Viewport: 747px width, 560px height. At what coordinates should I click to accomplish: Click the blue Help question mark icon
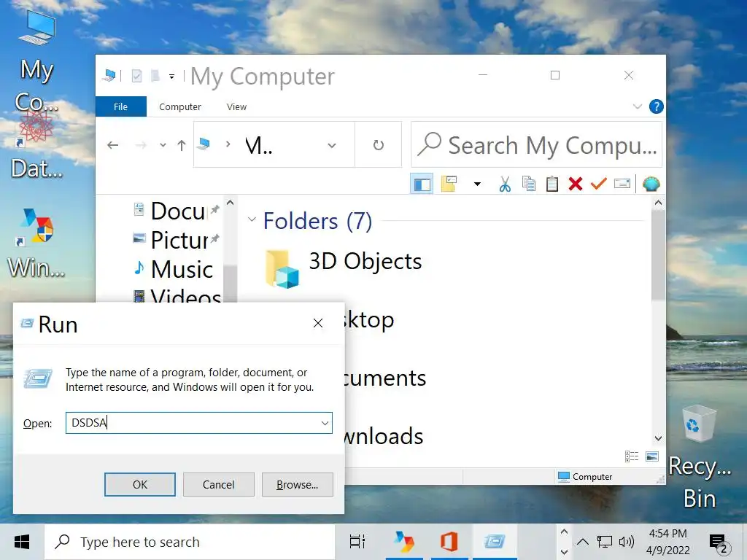pyautogui.click(x=657, y=106)
